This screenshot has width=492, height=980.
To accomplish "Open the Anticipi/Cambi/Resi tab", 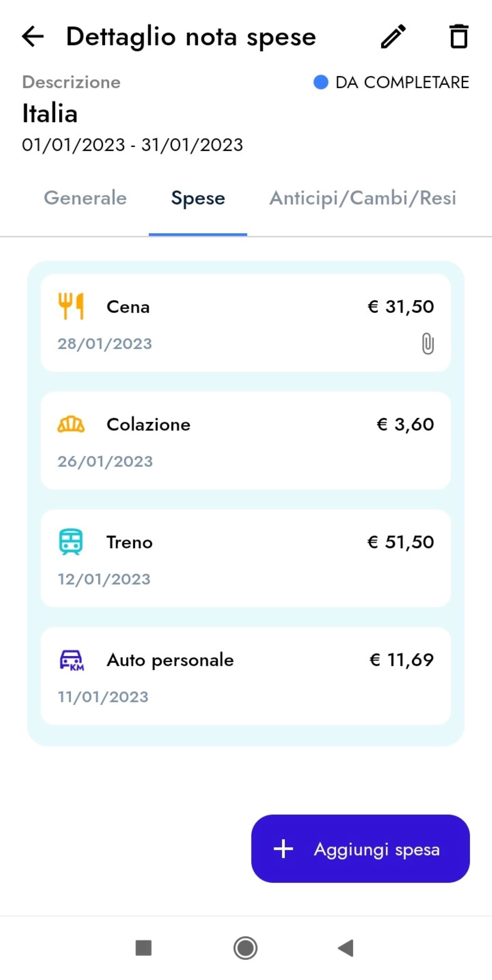I will [363, 198].
